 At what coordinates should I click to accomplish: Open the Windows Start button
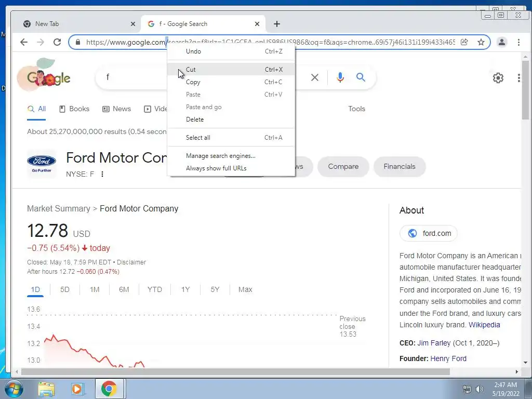[x=14, y=389]
